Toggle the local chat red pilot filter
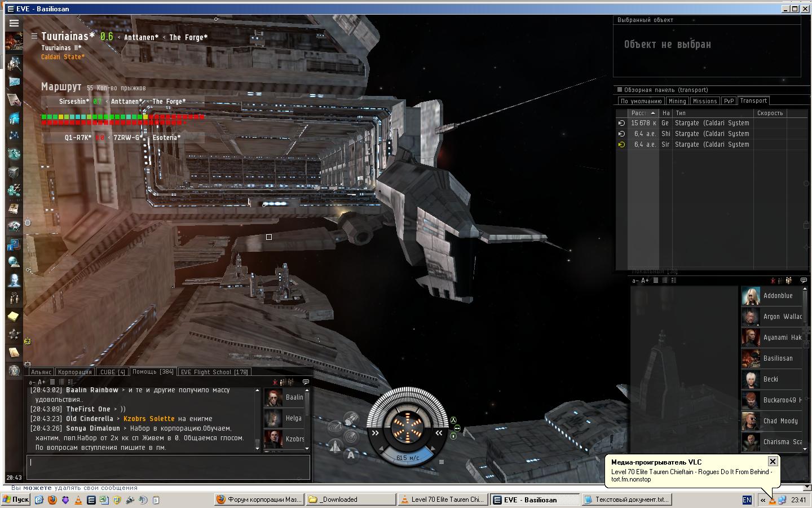This screenshot has width=812, height=508. (x=773, y=281)
